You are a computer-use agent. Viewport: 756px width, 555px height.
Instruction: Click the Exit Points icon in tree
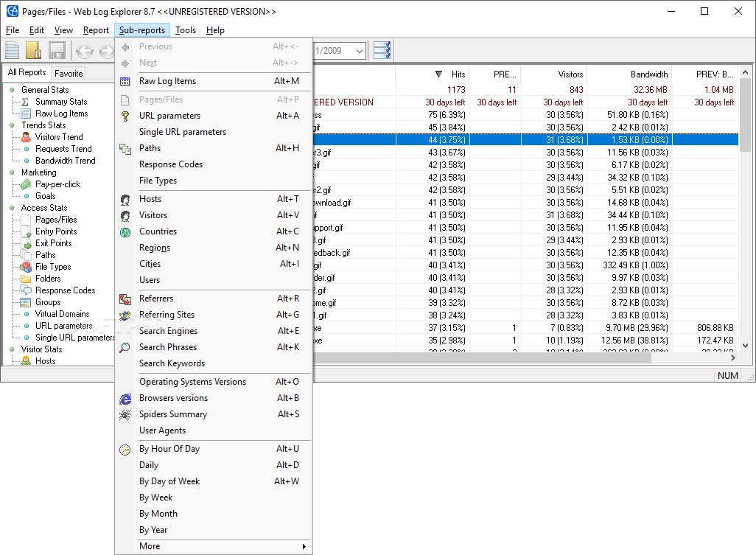[27, 243]
